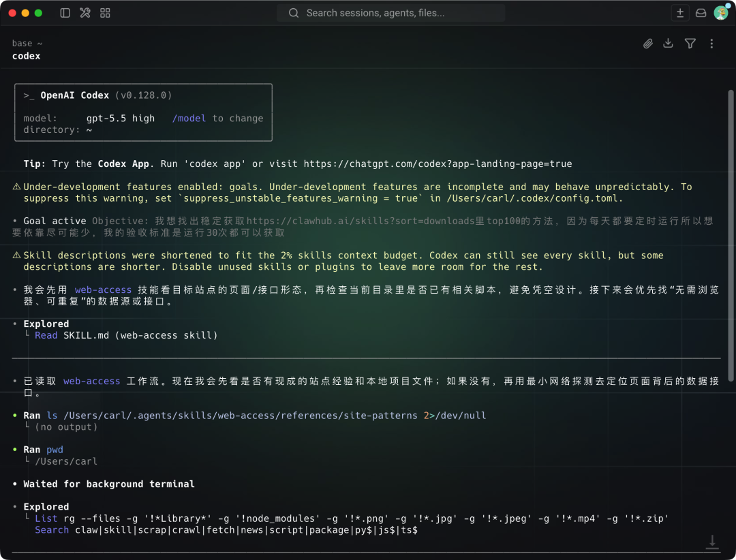Click the 'gpt-5.5 high' model value

(120, 119)
